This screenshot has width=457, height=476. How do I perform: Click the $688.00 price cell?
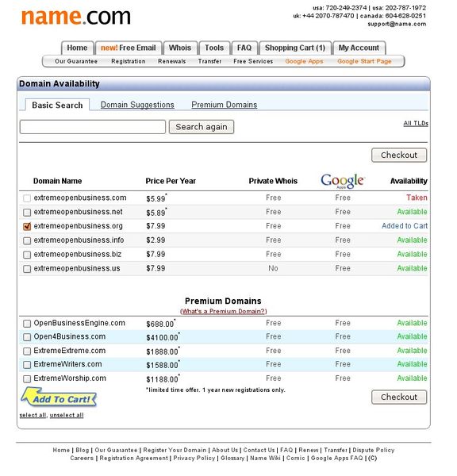(x=160, y=324)
